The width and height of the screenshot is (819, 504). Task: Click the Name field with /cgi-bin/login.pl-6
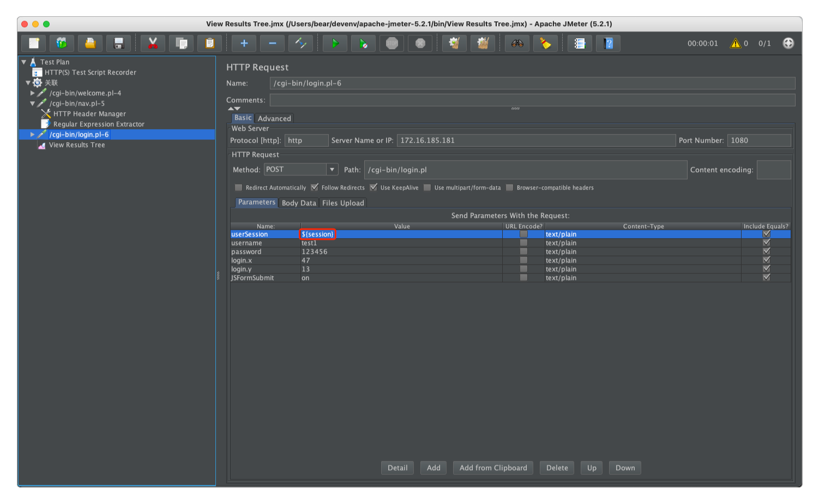(x=533, y=83)
